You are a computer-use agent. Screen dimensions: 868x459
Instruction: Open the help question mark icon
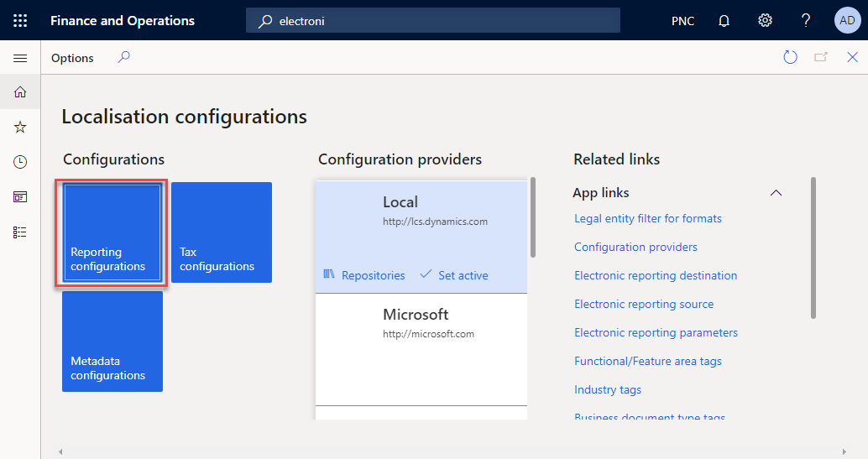coord(805,20)
